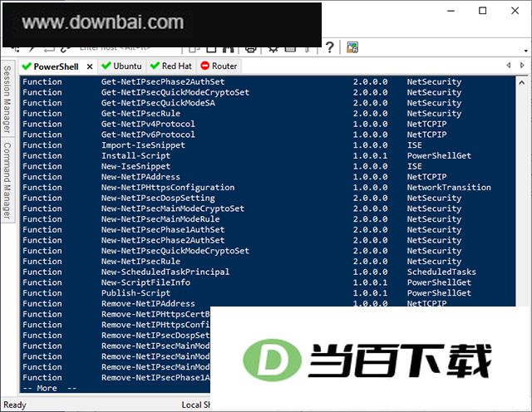Select New-NetIPsecQuickModeCryptoSet text
The width and height of the screenshot is (532, 412).
(175, 251)
